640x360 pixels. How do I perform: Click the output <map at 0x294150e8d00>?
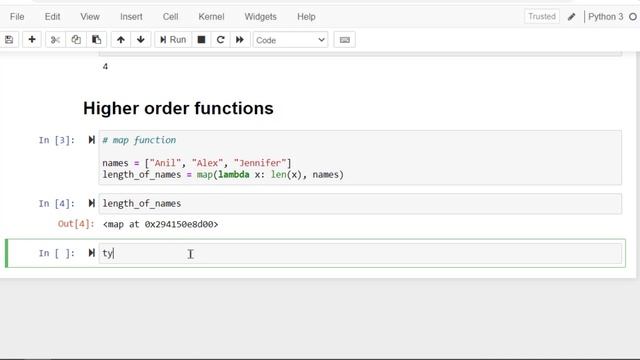click(x=160, y=224)
